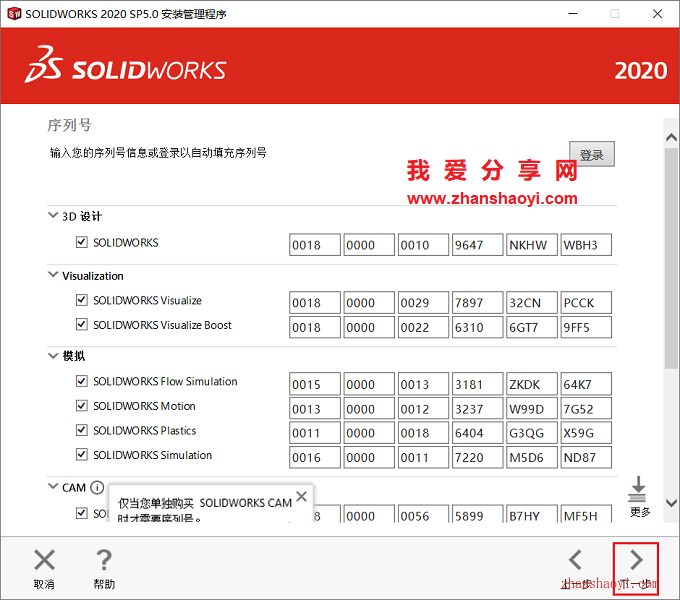Click the Cancel X icon
The width and height of the screenshot is (680, 600).
click(x=44, y=560)
